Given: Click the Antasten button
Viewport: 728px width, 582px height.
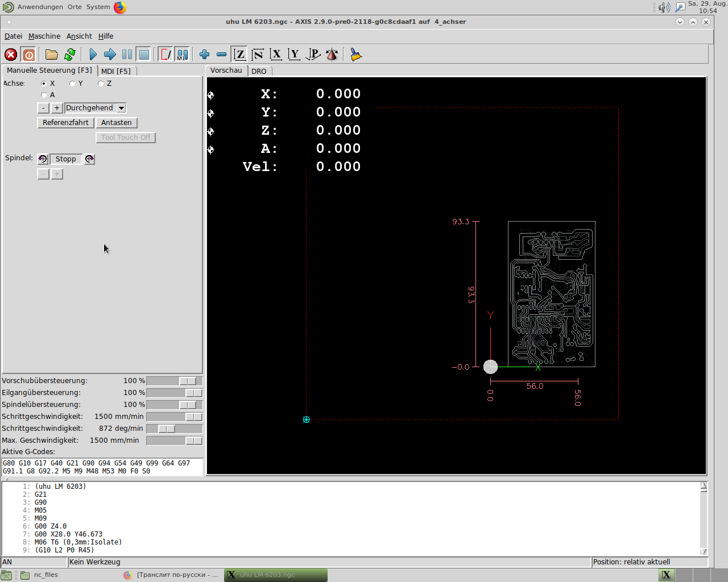Looking at the screenshot, I should pos(116,123).
